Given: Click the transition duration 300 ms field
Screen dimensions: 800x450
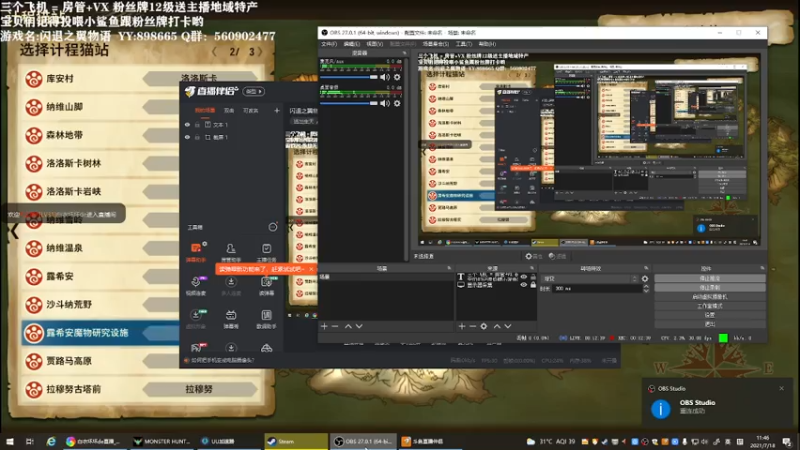Looking at the screenshot, I should tap(597, 288).
